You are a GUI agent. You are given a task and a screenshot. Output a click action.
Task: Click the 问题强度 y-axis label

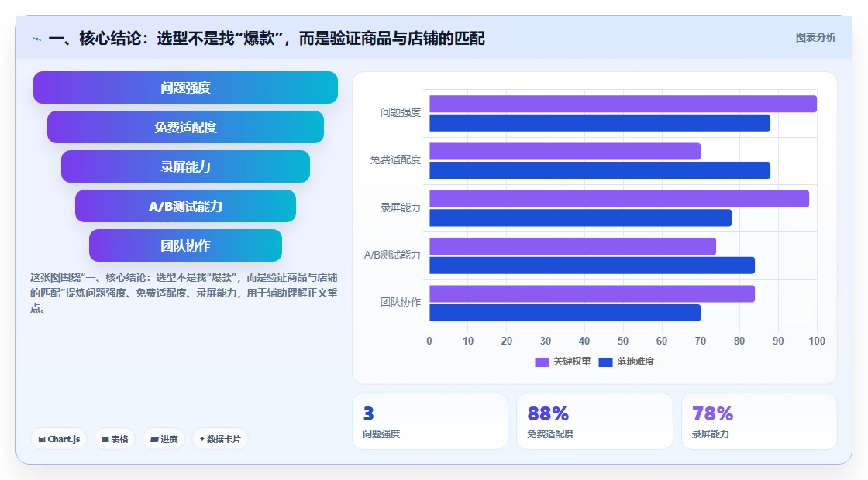click(400, 113)
